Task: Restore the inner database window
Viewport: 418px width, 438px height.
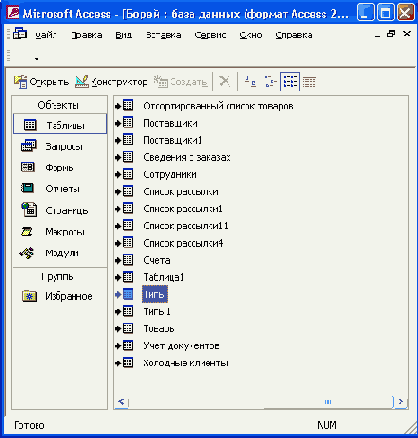Action: pos(391,34)
